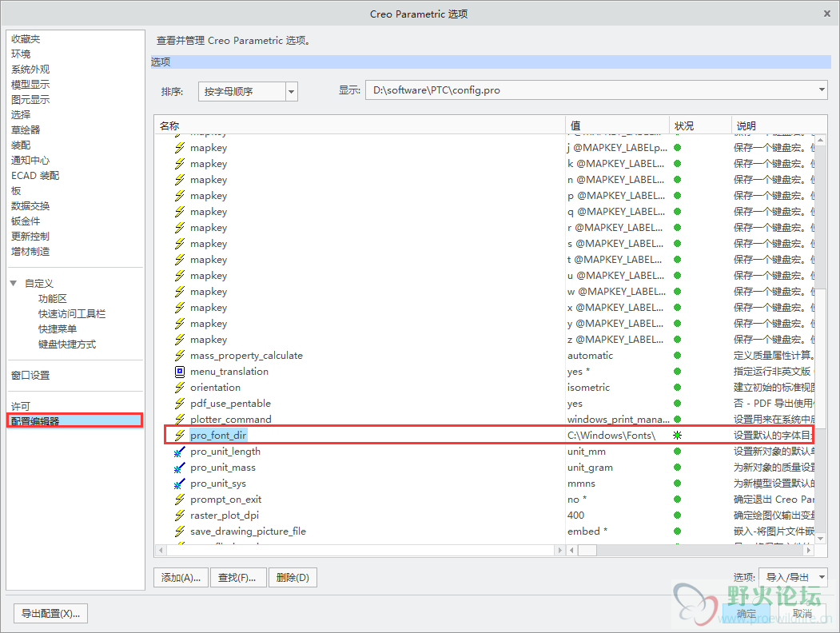This screenshot has height=633, width=840.
Task: Select 键盘快捷方式 under 自定义
Action: click(x=67, y=344)
